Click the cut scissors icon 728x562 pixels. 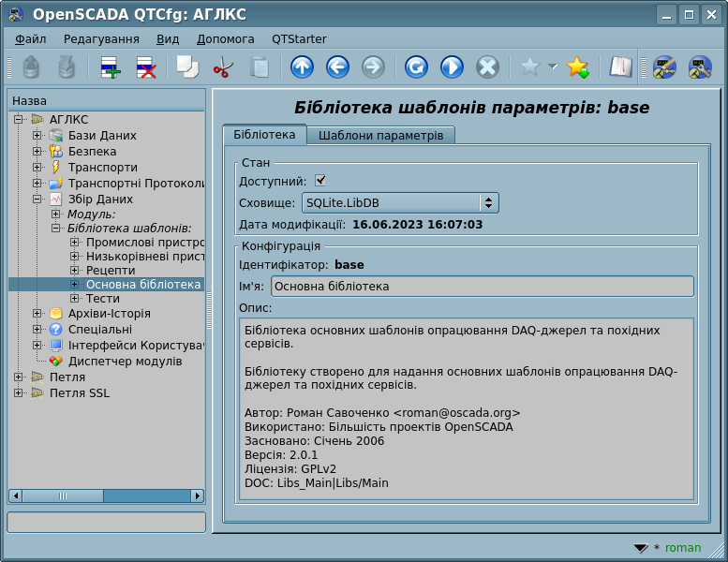(x=223, y=67)
